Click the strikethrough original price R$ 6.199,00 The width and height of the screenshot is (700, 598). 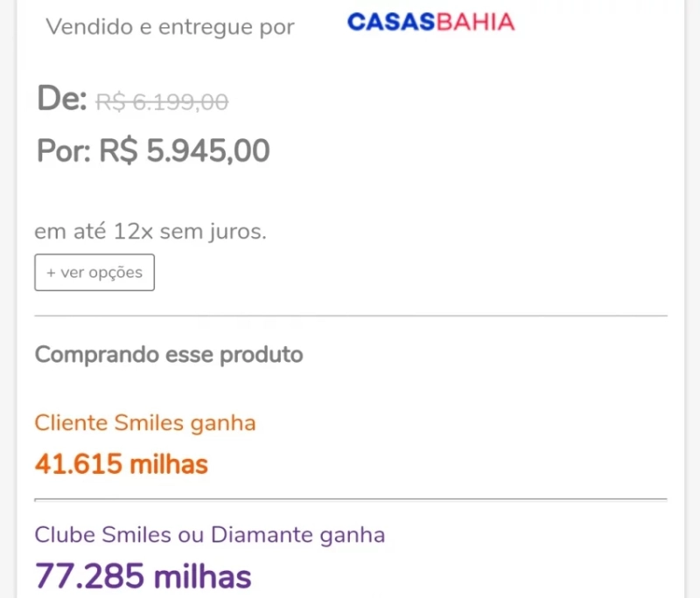click(x=161, y=101)
